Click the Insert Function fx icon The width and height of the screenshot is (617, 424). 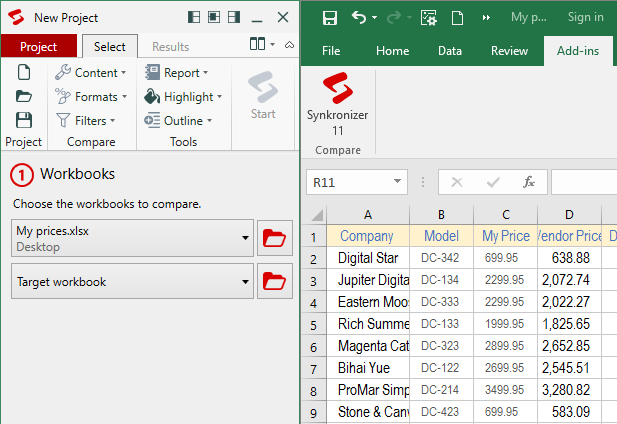[x=528, y=182]
